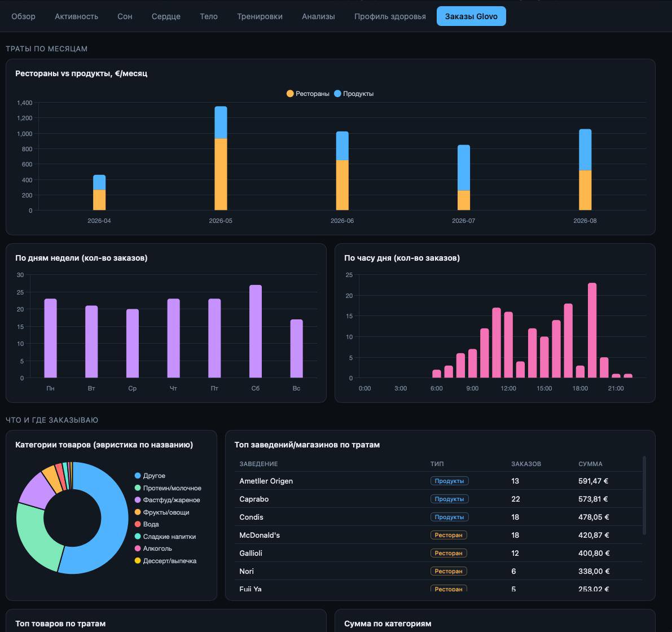Screen dimensions: 672x632
Task: Toggle Алкоголь legend item
Action: 153,548
